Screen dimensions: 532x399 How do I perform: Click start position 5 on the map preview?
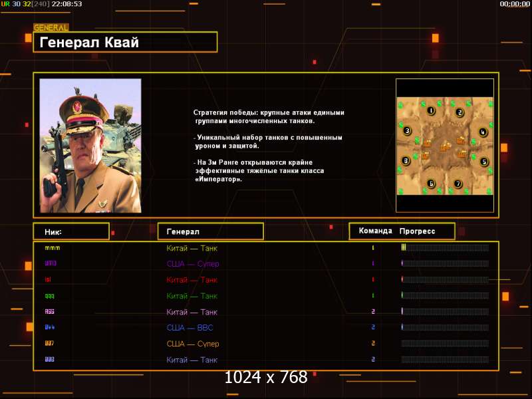point(484,162)
